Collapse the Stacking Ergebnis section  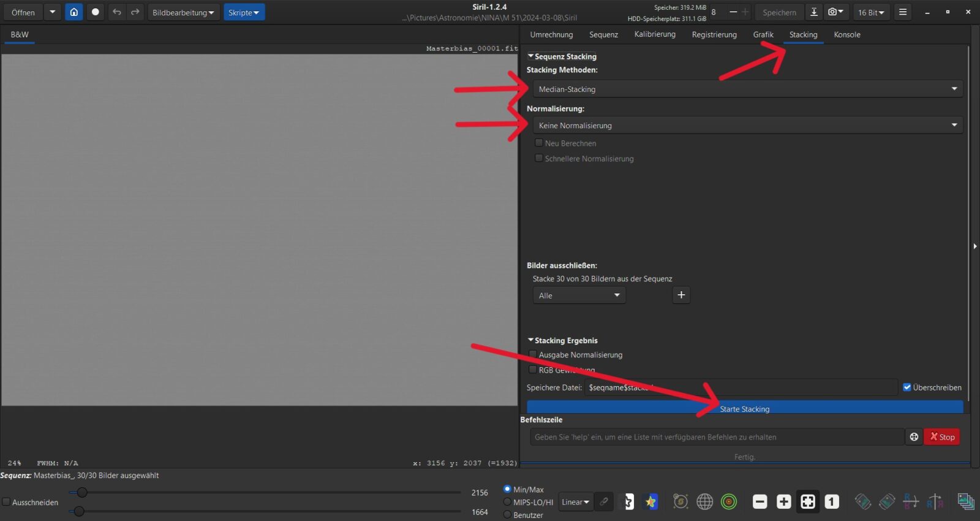click(x=530, y=340)
